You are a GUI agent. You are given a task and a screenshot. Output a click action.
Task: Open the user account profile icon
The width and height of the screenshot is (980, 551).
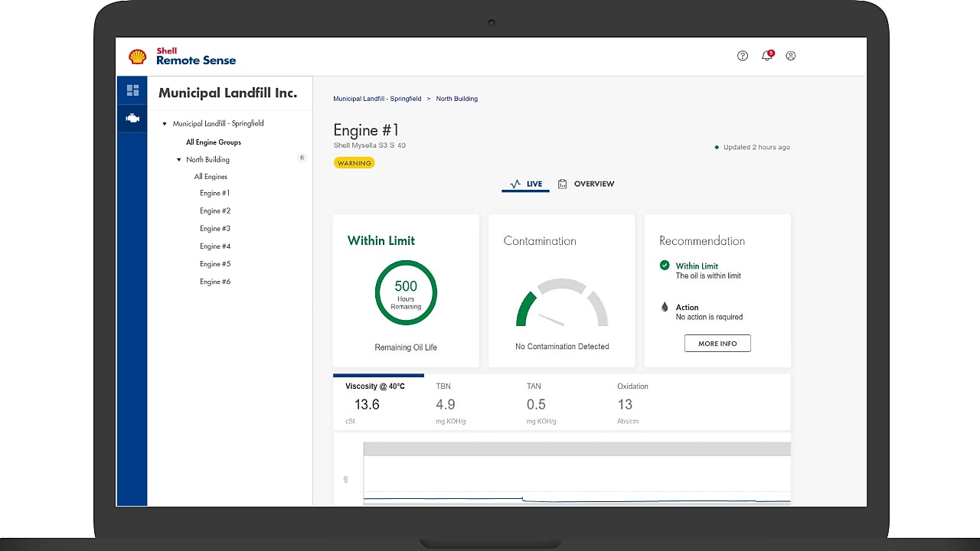tap(791, 56)
